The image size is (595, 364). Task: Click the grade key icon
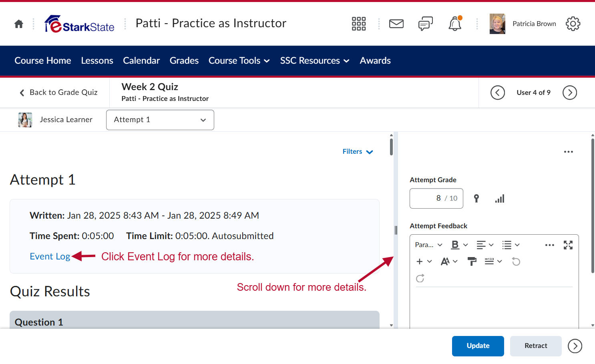click(476, 198)
